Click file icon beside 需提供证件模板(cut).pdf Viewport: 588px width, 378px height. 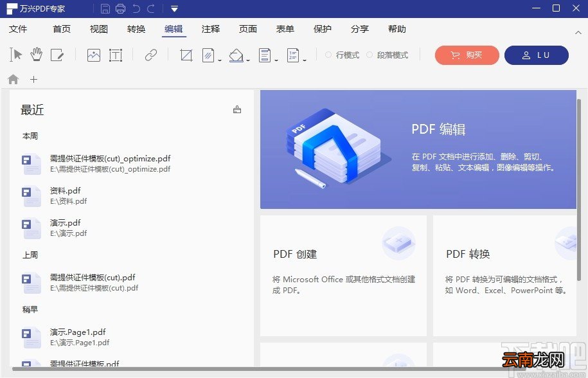[x=31, y=283]
